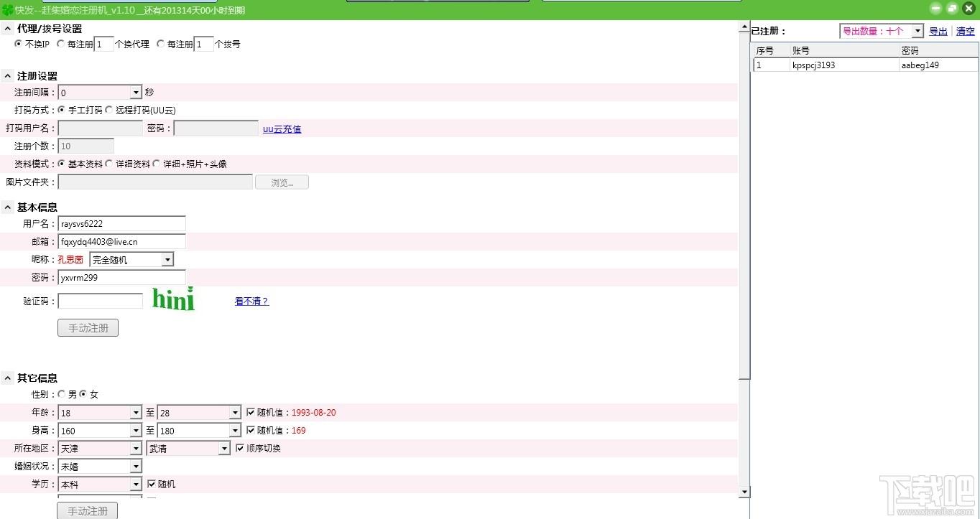The height and width of the screenshot is (519, 980).
Task: Open the 完全随机 nickname dropdown
Action: (167, 260)
